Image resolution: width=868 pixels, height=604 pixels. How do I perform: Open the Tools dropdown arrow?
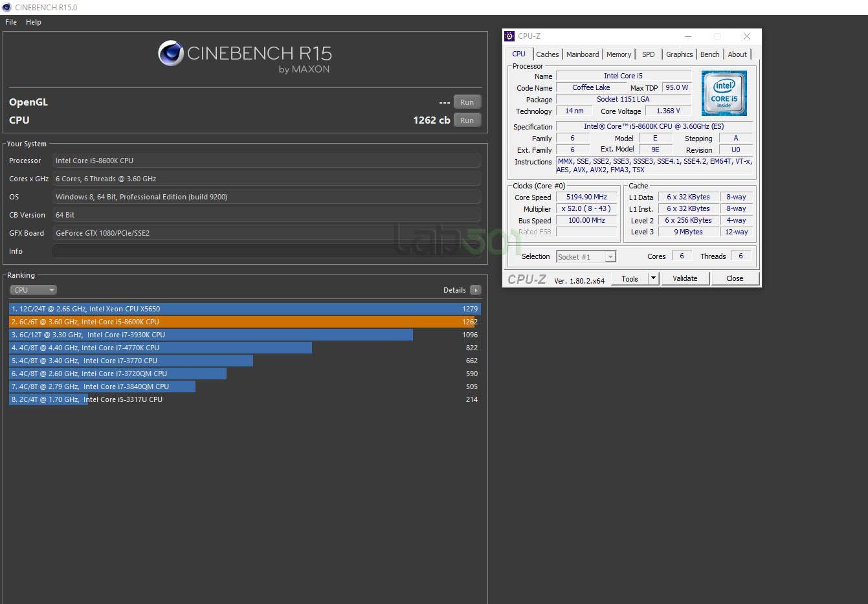(653, 278)
